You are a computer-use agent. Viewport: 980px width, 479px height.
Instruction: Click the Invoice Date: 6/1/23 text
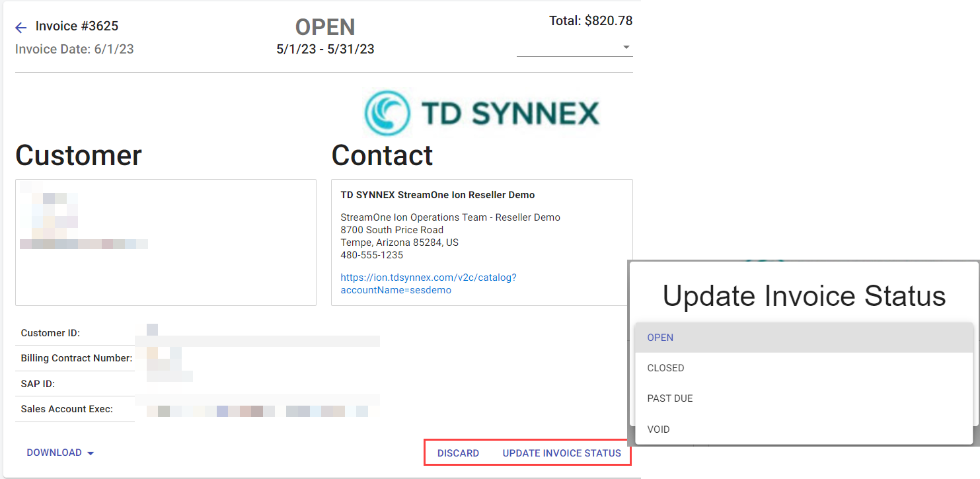tap(75, 49)
